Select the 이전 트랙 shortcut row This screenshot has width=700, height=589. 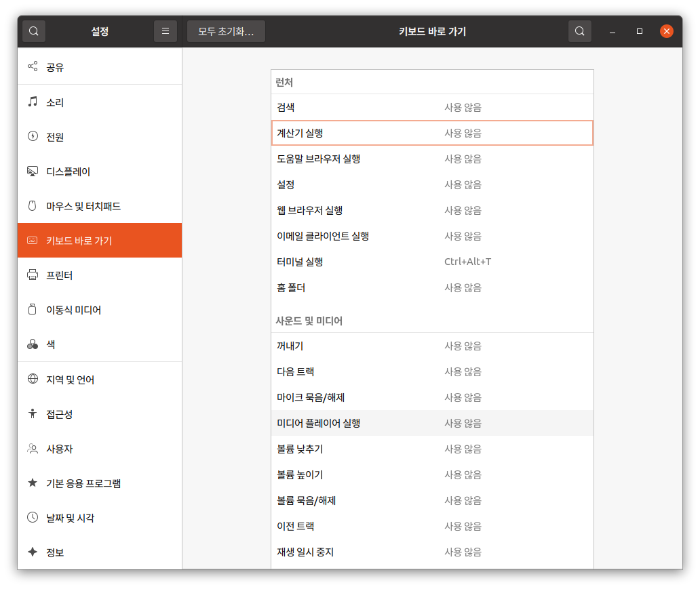pyautogui.click(x=432, y=526)
